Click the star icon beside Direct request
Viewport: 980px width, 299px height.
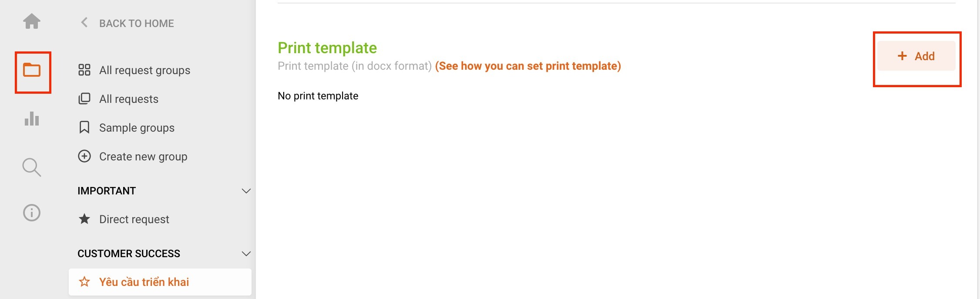84,219
